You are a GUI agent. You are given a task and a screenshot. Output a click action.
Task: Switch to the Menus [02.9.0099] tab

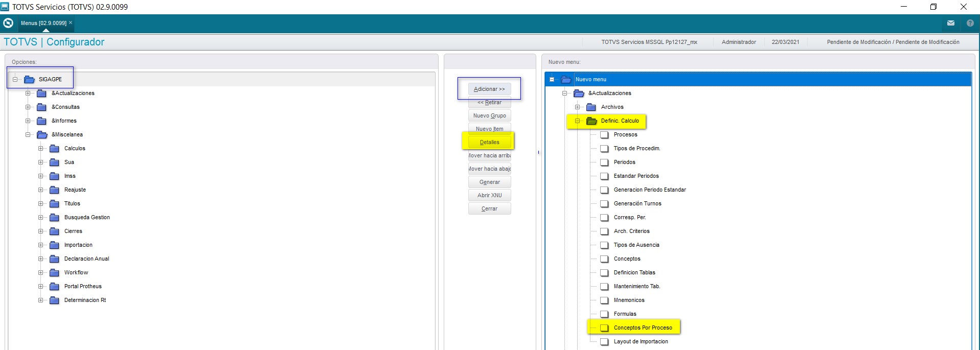(x=43, y=23)
